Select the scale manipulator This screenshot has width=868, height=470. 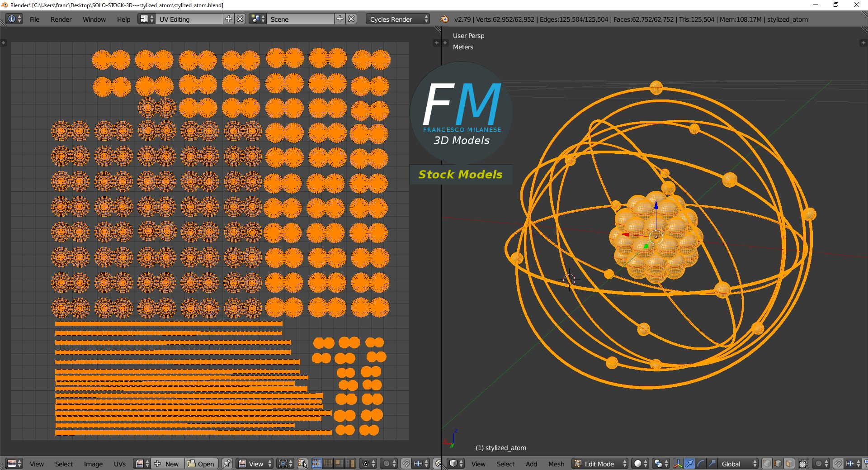point(712,464)
